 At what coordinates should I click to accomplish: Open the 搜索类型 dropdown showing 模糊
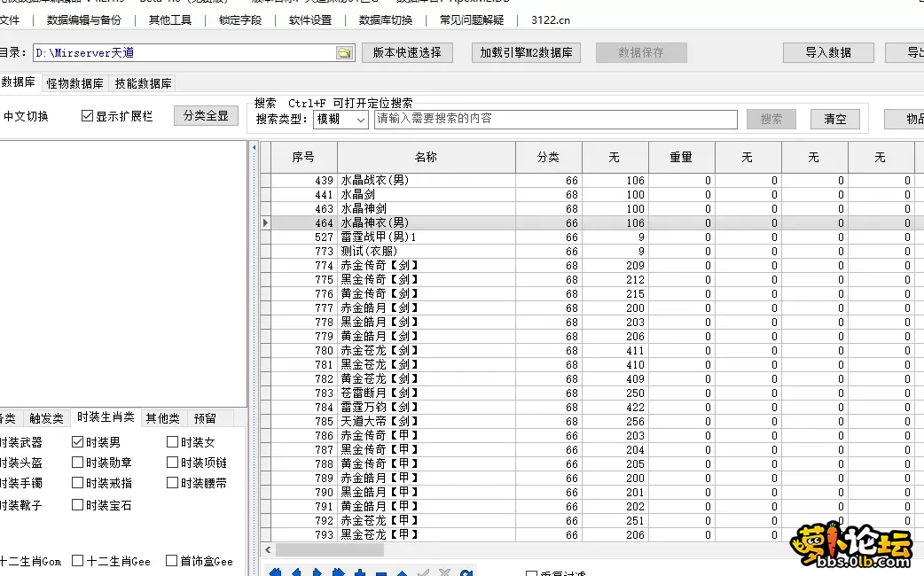click(341, 120)
